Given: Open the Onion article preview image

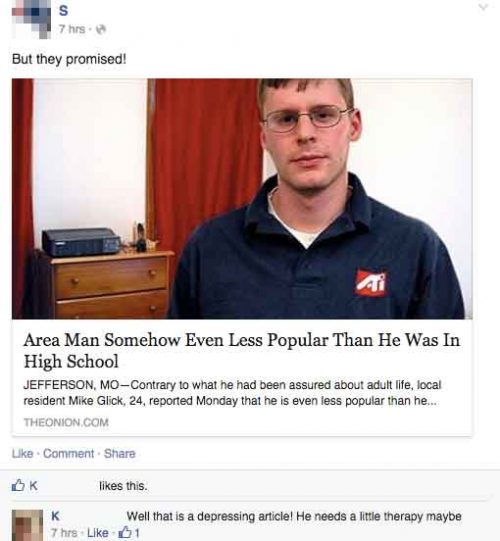Looking at the screenshot, I should pos(242,199).
